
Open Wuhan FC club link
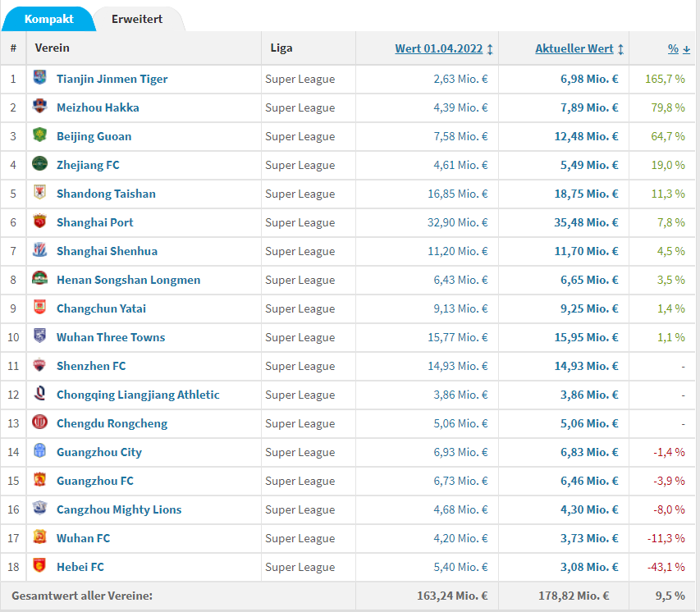(84, 538)
